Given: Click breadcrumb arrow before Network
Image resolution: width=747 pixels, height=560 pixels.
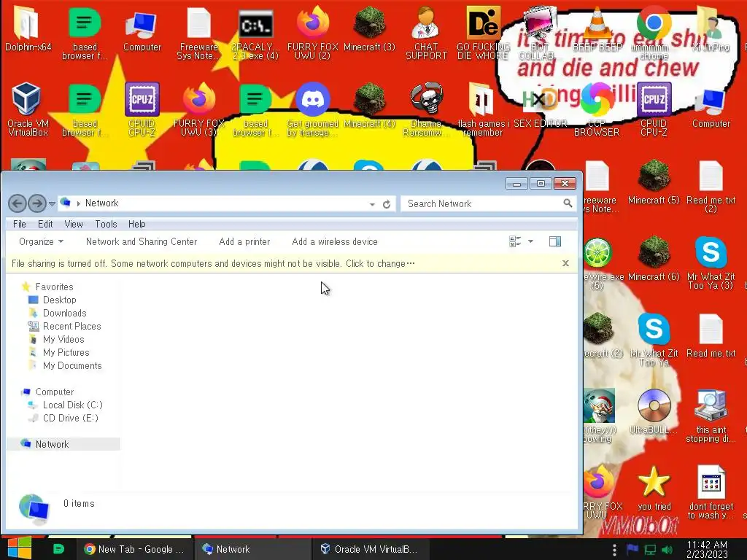Looking at the screenshot, I should point(78,203).
